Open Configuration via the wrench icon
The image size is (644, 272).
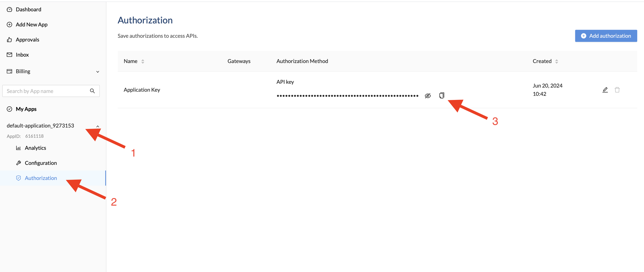(18, 163)
